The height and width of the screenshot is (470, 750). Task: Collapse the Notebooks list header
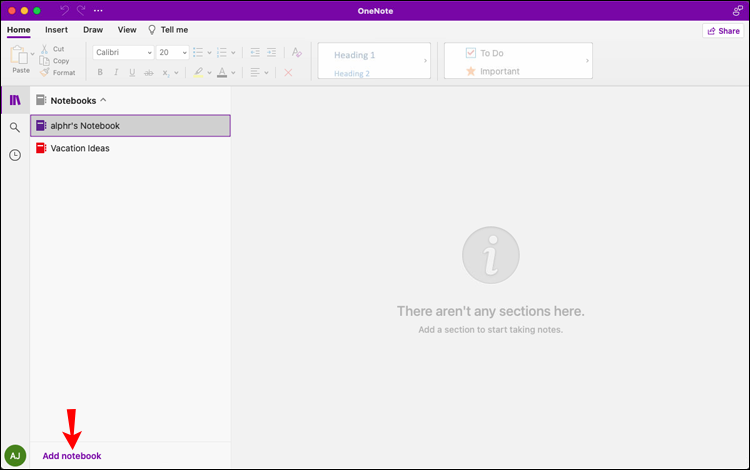(x=72, y=100)
